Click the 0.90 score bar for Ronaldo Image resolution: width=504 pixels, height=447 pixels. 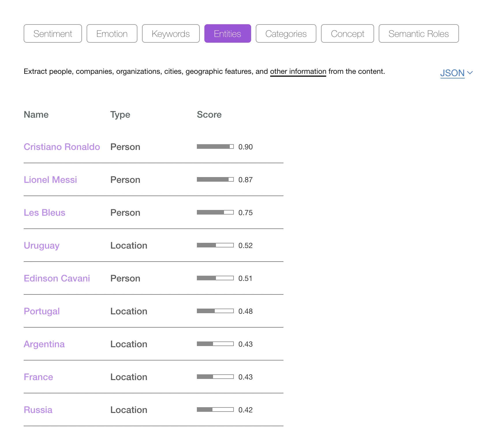click(x=215, y=147)
